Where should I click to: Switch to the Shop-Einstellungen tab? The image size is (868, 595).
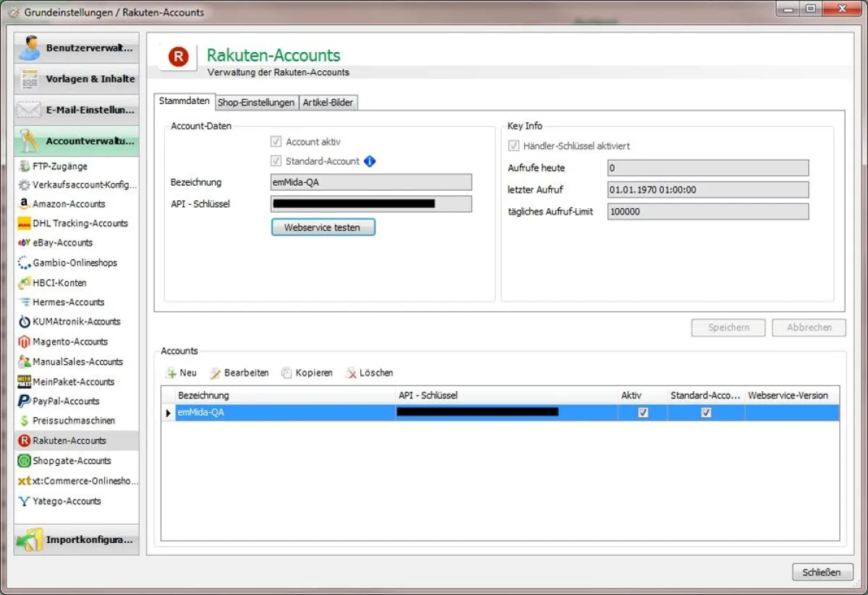pyautogui.click(x=256, y=103)
